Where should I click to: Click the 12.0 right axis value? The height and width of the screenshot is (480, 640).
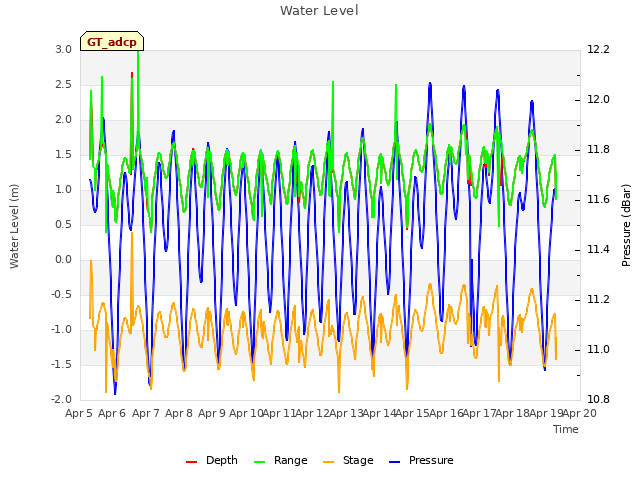coord(598,100)
